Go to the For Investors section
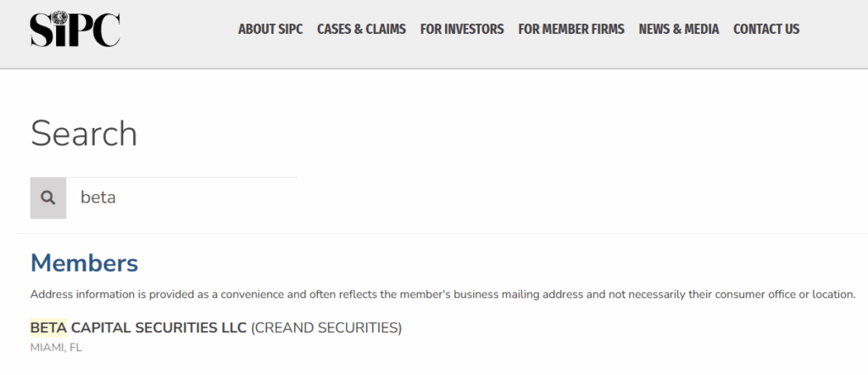The width and height of the screenshot is (868, 375). 462,29
